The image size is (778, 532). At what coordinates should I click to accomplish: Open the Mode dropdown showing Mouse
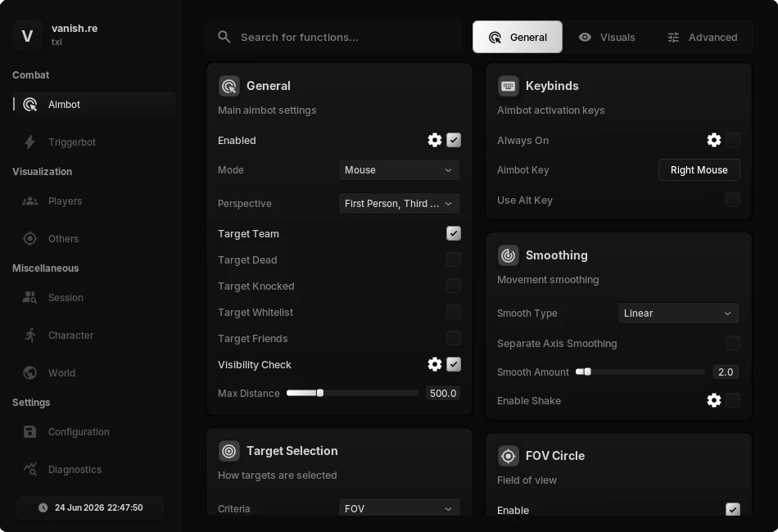point(400,170)
